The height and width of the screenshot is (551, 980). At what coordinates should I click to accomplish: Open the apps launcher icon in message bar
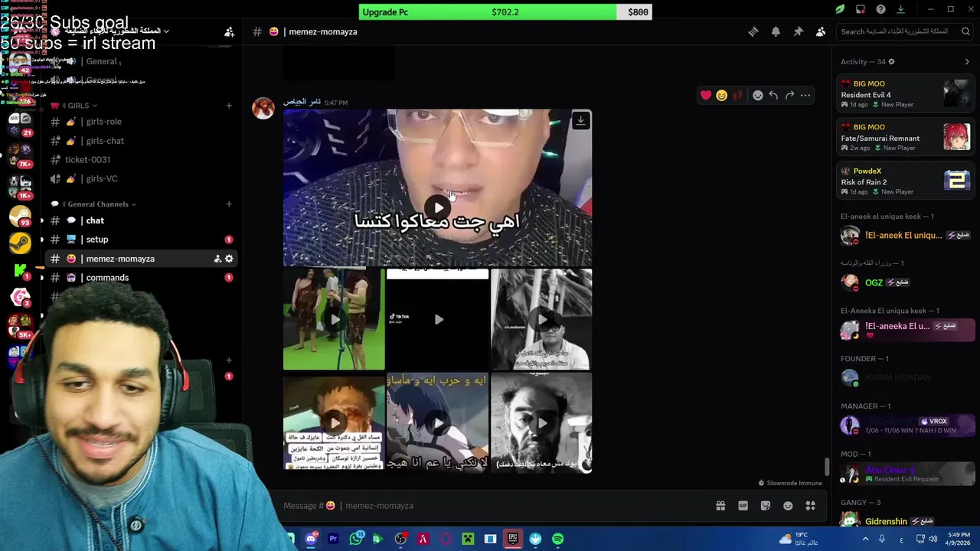click(x=810, y=506)
